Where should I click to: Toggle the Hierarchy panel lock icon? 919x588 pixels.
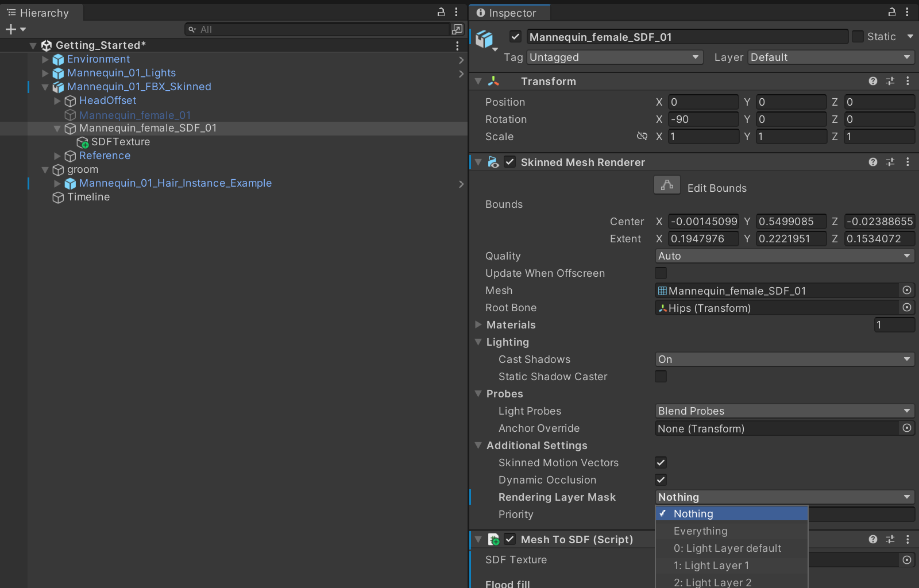point(441,12)
